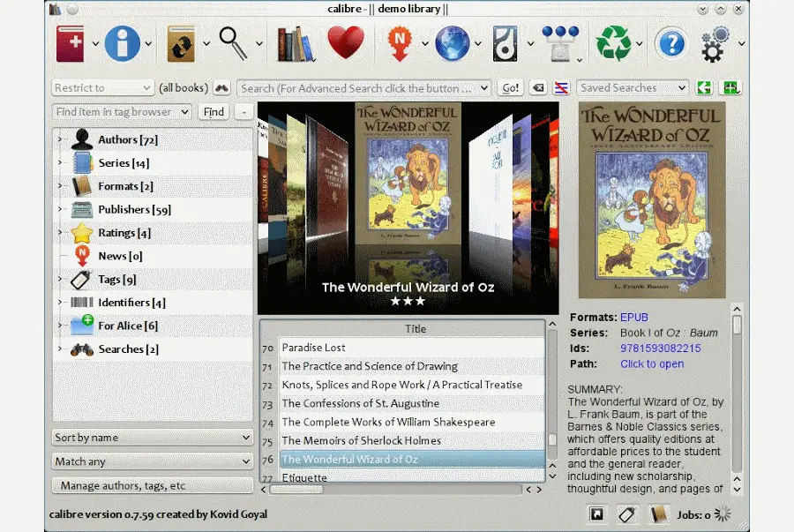Click the 9781593082215 ISBN link
The height and width of the screenshot is (532, 794).
point(661,348)
